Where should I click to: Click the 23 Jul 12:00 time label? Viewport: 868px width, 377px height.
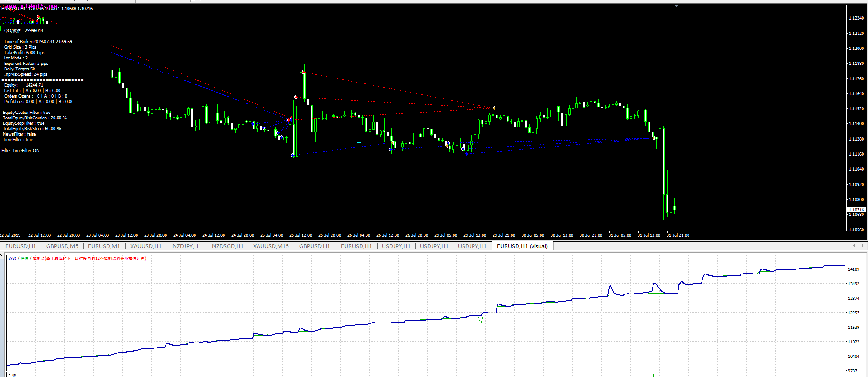(127, 235)
